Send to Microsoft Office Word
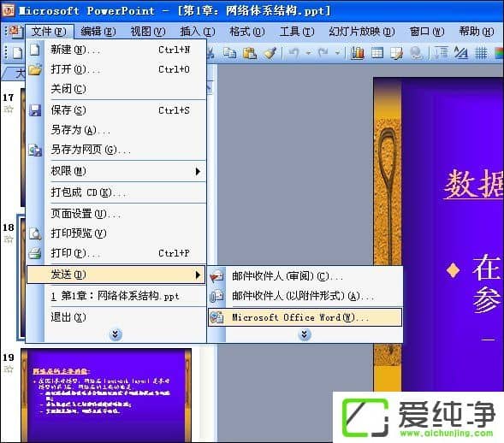Screen dimensions: 504x443 pos(305,317)
